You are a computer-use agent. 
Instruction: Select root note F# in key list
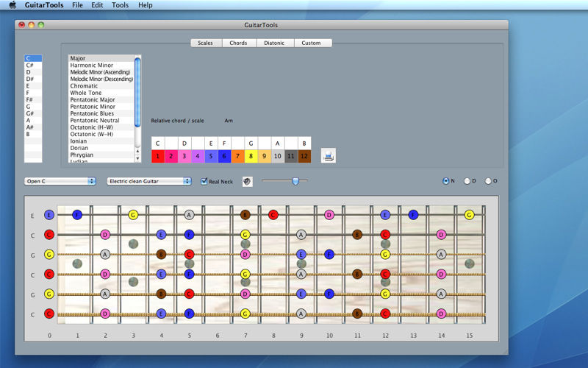[33, 100]
